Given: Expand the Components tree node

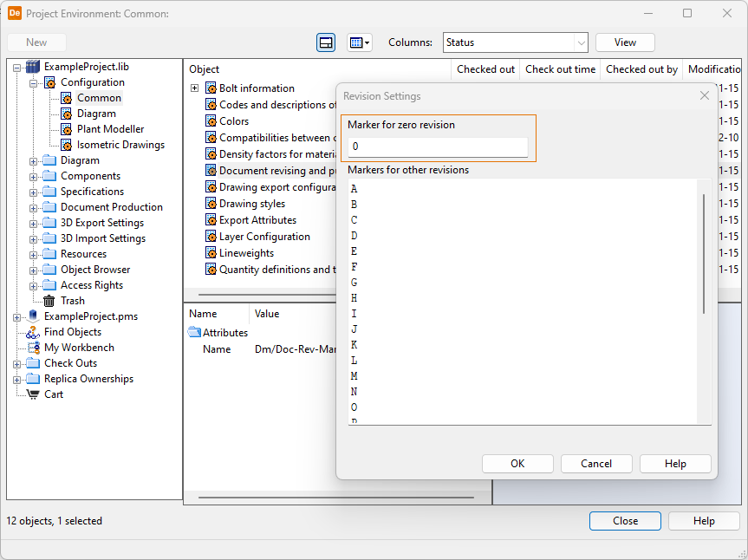Looking at the screenshot, I should [34, 176].
